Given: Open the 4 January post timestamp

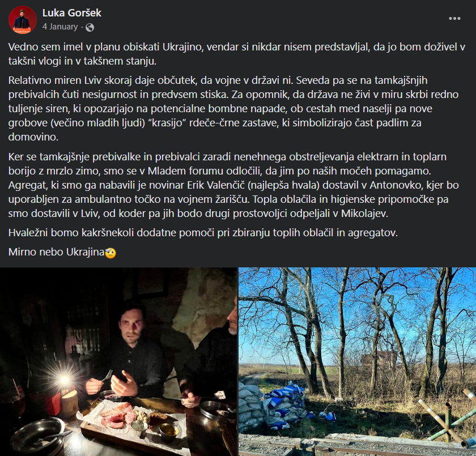Looking at the screenshot, I should point(60,27).
